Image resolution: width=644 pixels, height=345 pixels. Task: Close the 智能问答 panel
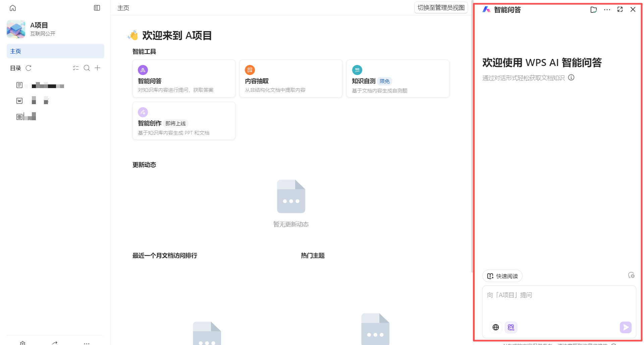(633, 9)
